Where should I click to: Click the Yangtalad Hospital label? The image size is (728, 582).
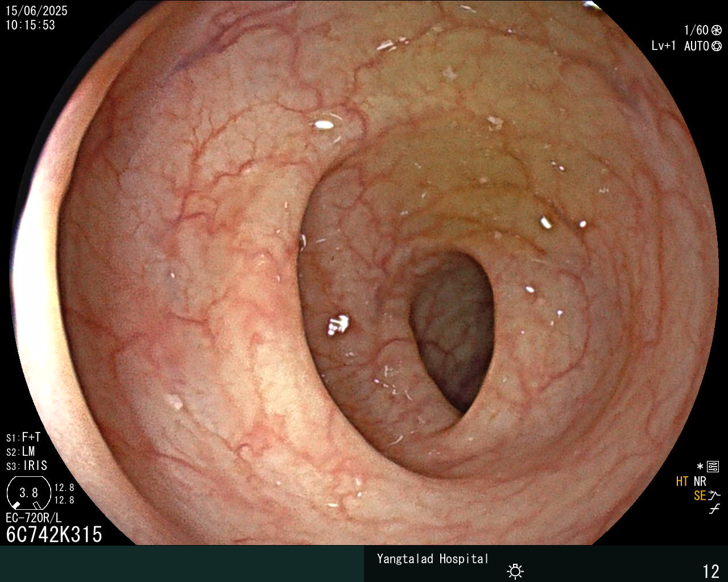click(433, 559)
